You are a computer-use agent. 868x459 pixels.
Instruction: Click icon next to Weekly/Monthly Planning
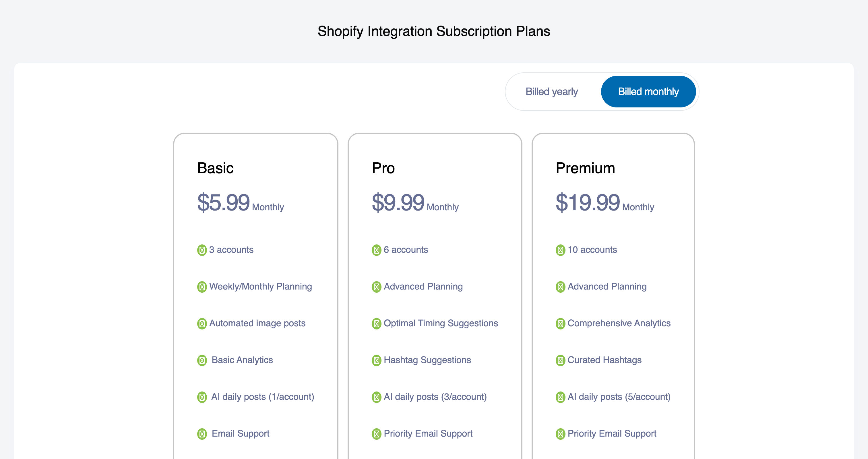202,287
